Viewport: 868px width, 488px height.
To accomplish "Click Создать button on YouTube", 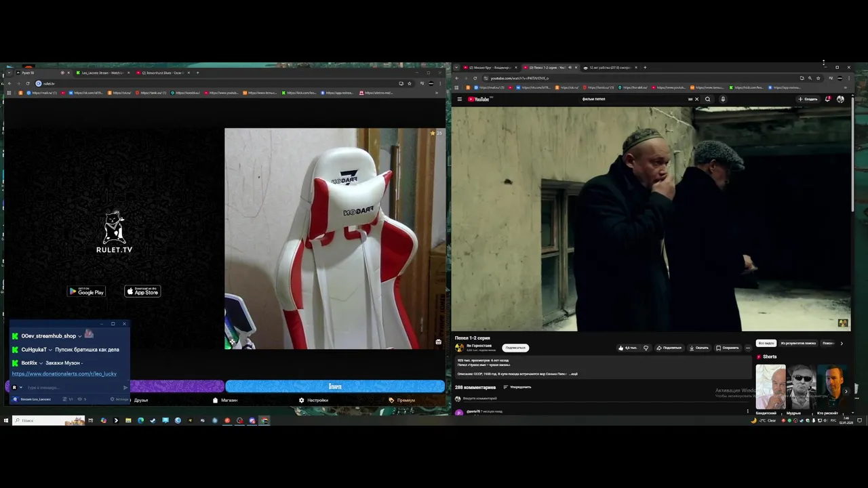I will (808, 99).
